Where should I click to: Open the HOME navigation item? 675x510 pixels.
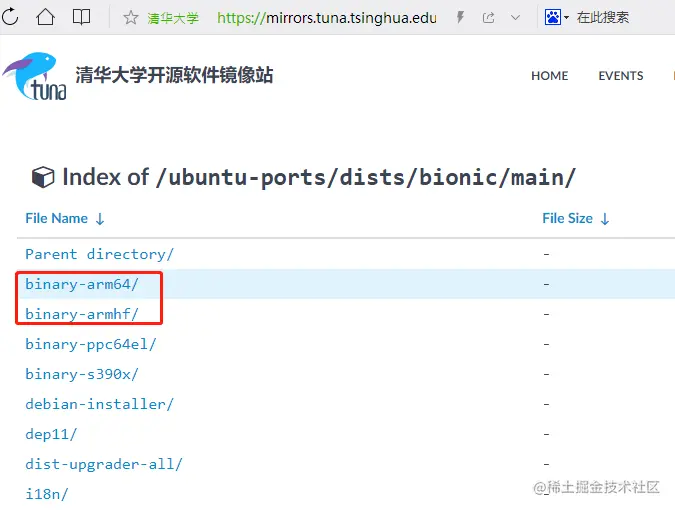point(549,76)
